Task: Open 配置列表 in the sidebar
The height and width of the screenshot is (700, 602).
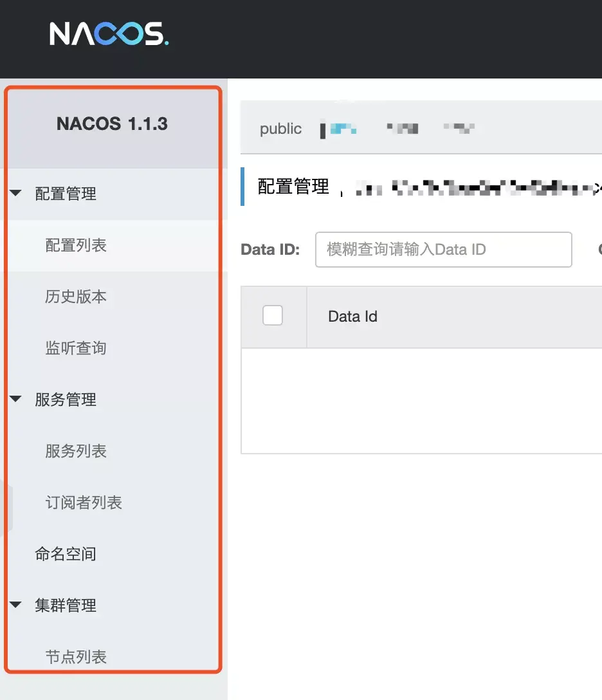Action: click(x=76, y=245)
